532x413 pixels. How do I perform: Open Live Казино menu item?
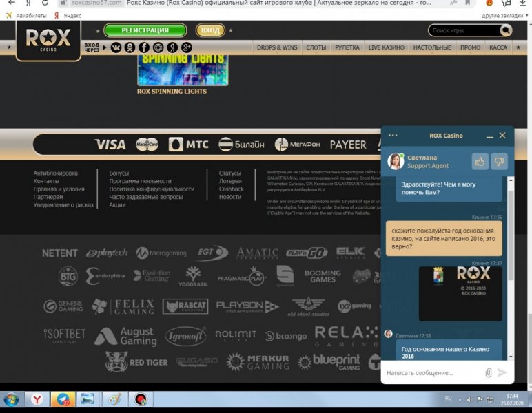(387, 47)
